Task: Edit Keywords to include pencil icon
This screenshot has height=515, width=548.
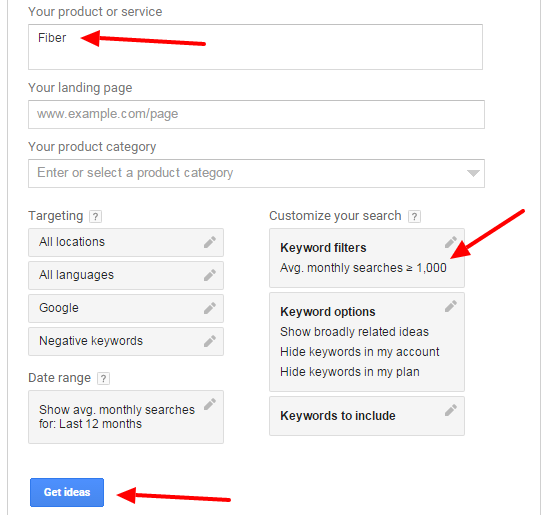Action: (x=451, y=410)
